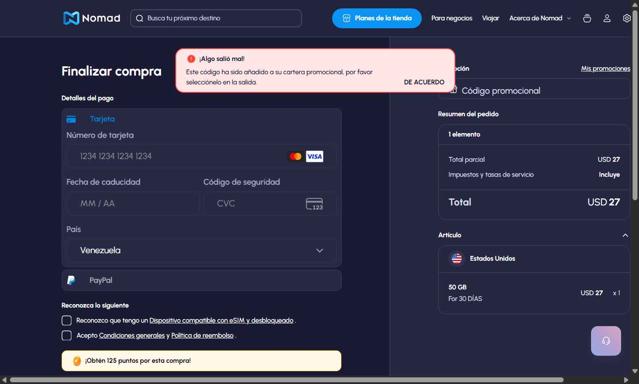Check the Acepto Condiciones generales checkbox
639x384 pixels.
pos(66,335)
